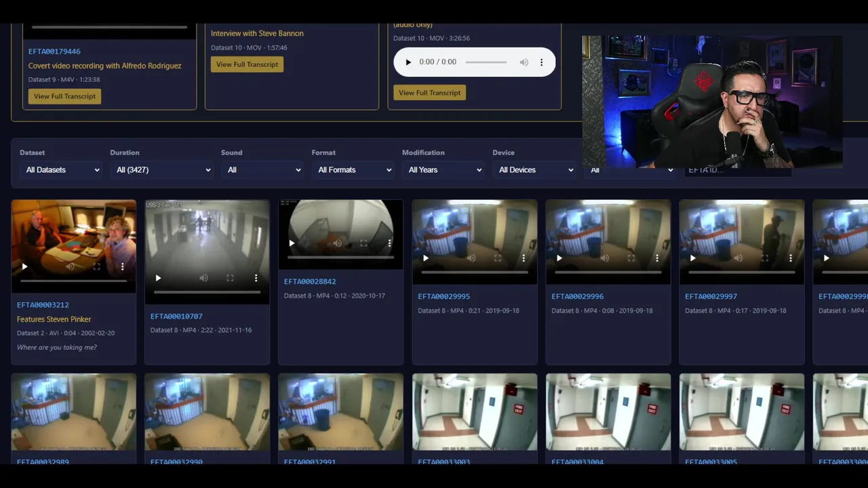Play video EFTA00029997
868x488 pixels.
[693, 258]
